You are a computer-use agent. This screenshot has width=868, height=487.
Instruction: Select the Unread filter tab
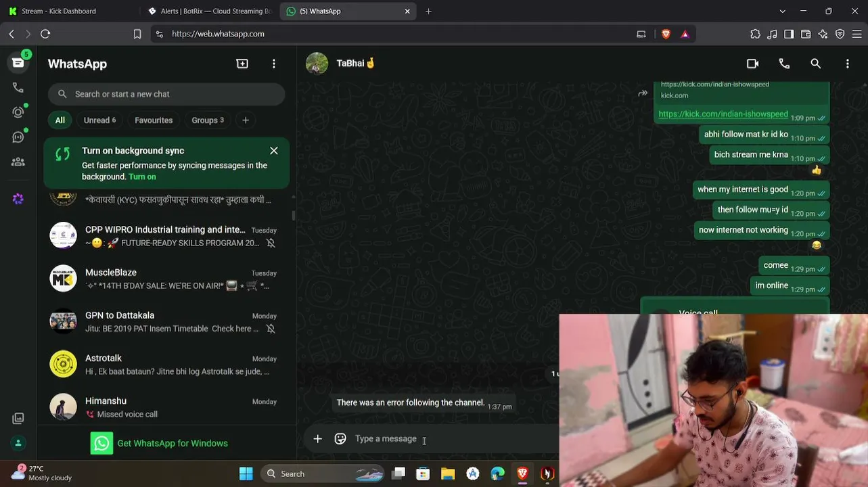(99, 120)
